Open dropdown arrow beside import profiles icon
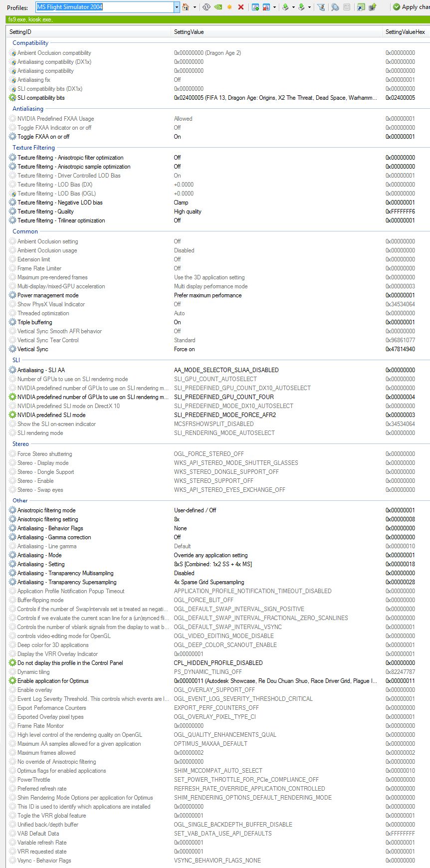Image resolution: width=430 pixels, height=868 pixels. coord(309,7)
